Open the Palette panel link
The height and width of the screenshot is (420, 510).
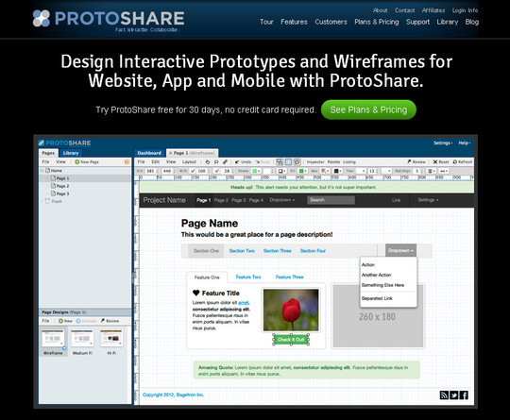click(x=333, y=162)
